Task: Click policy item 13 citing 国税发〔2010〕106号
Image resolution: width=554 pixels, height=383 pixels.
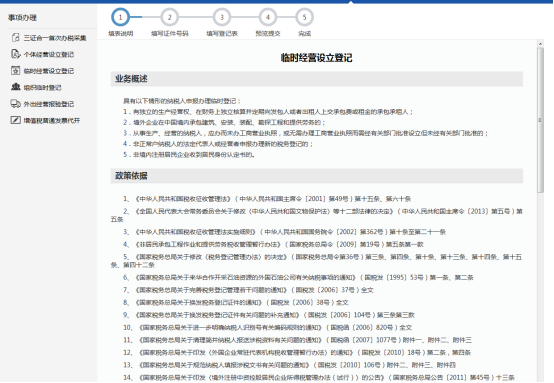Action: click(289, 365)
